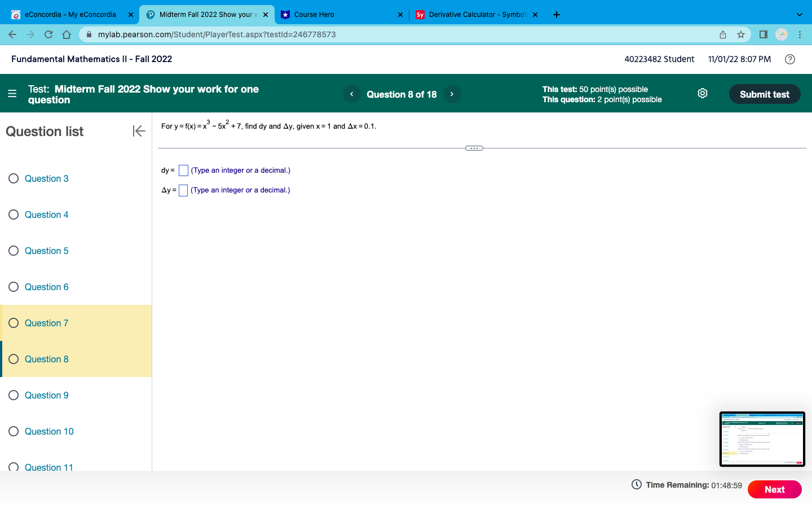Image resolution: width=812 pixels, height=508 pixels.
Task: Click Fundamental Mathematics II course title
Action: [x=91, y=59]
